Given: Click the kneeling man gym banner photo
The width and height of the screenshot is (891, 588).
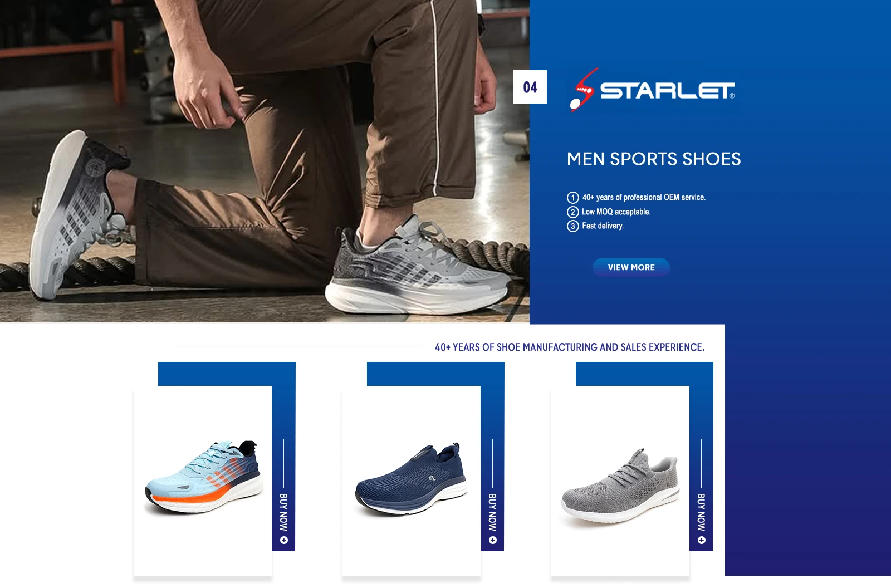Looking at the screenshot, I should (x=265, y=161).
